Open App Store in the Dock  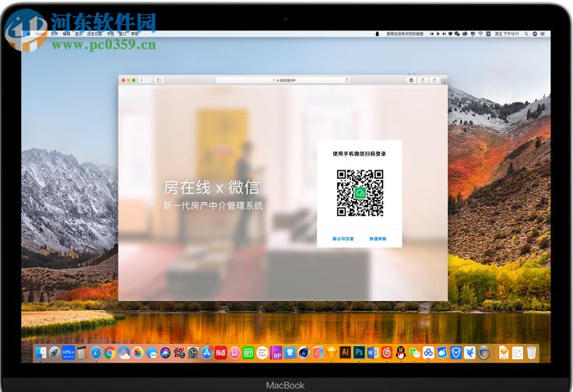[207, 353]
